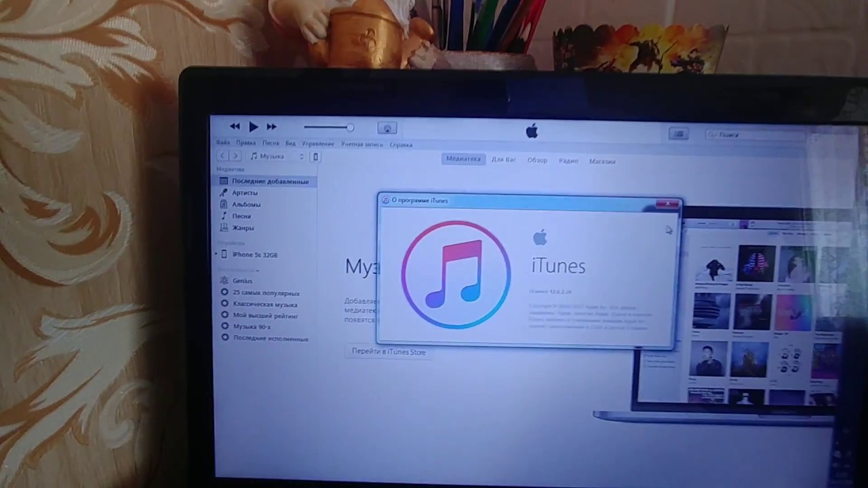Open the Учетная запись menu

[362, 144]
